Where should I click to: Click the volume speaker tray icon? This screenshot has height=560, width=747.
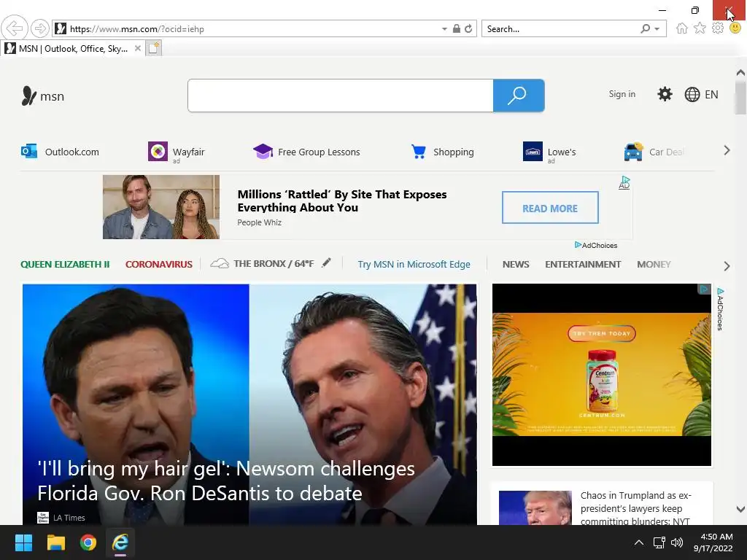coord(676,542)
